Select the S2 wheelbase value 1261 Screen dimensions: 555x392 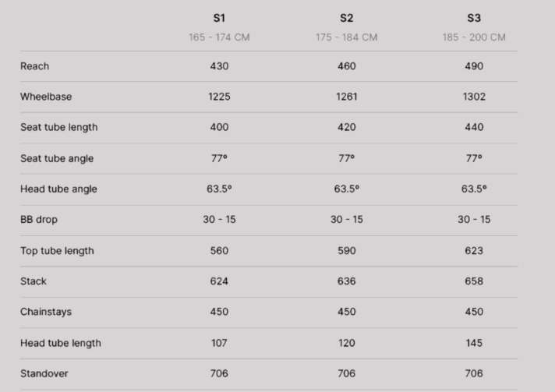346,97
